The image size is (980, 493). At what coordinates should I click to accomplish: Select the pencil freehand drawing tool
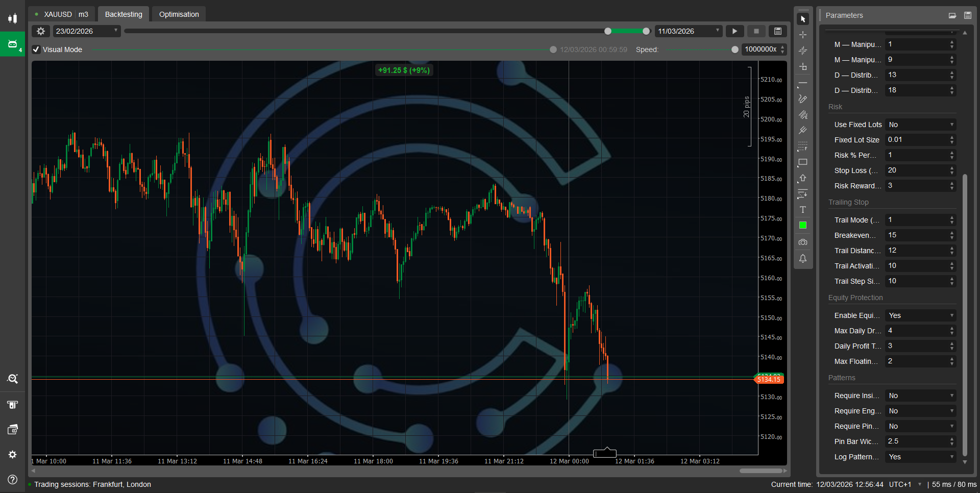[803, 99]
